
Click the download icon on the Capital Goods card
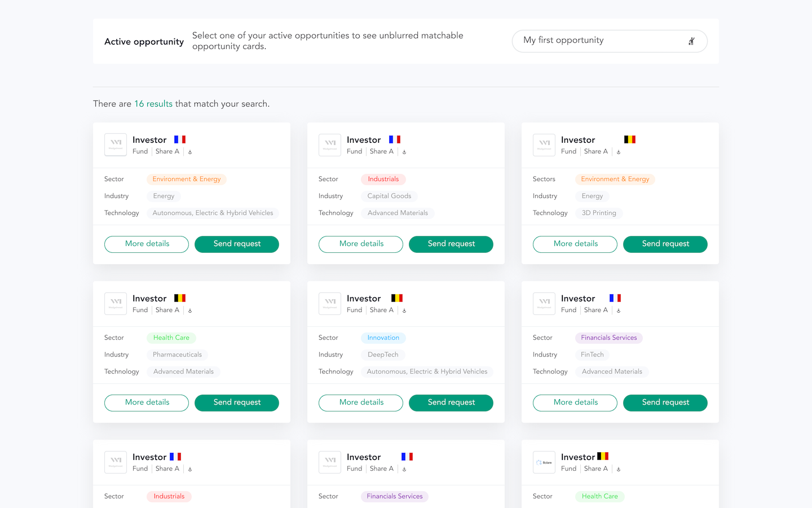pyautogui.click(x=404, y=152)
